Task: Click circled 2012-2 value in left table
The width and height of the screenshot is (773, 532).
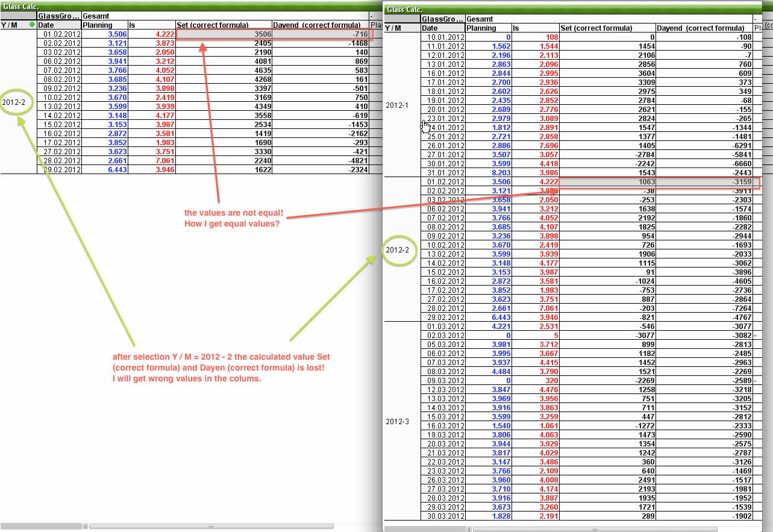Action: coord(14,102)
